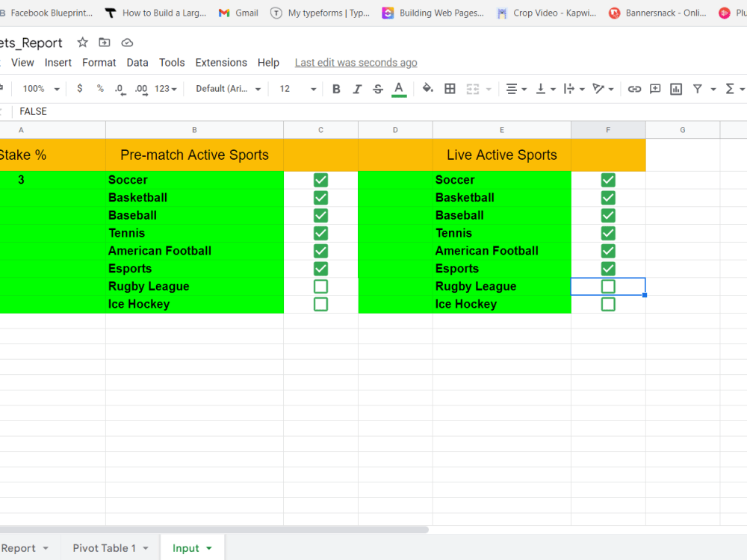Select the Live Active Sports header cell
Viewport: 747px width, 560px height.
click(502, 155)
